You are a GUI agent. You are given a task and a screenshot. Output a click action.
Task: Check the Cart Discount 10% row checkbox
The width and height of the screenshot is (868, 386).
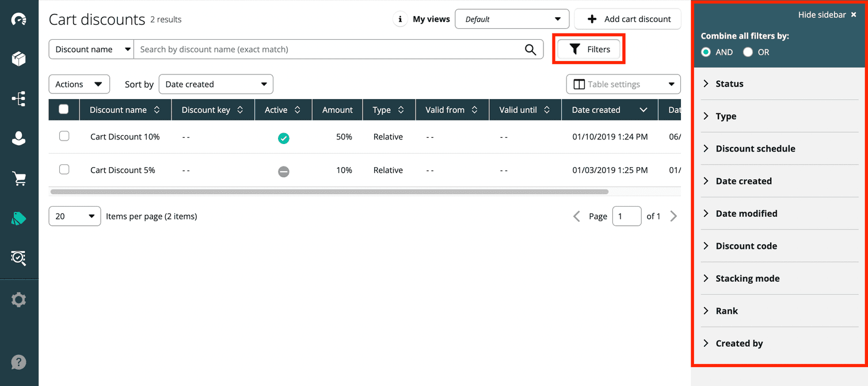[x=64, y=137]
